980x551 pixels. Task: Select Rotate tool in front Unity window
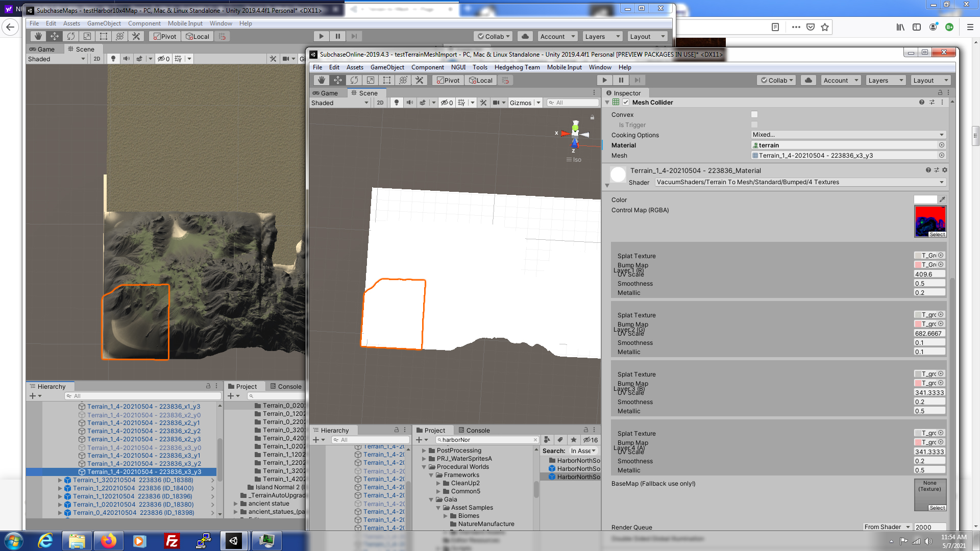[x=354, y=80]
